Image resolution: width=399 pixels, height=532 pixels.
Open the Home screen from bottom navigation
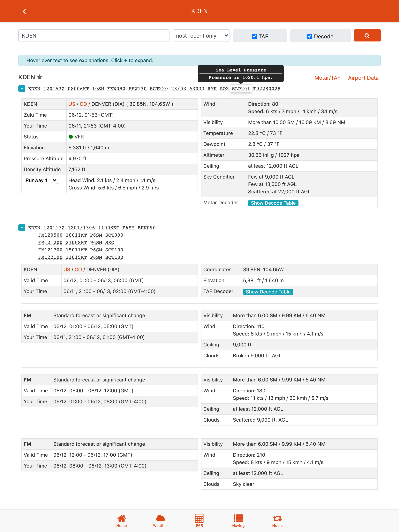[122, 520]
